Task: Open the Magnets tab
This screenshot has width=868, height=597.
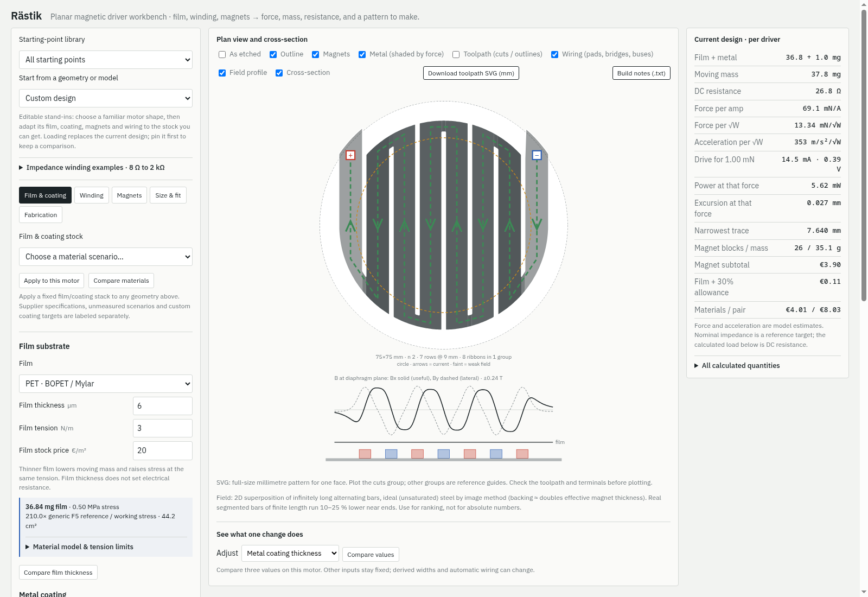Action: [129, 195]
